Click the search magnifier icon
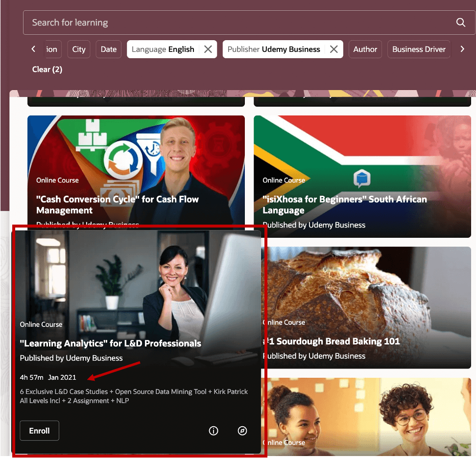Screen dimensions: 476x458 pyautogui.click(x=460, y=23)
